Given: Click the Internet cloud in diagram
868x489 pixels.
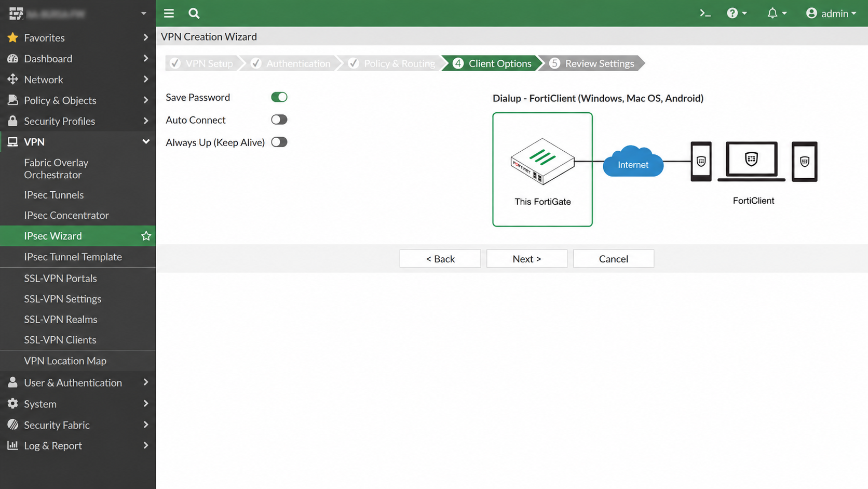Looking at the screenshot, I should pos(633,162).
